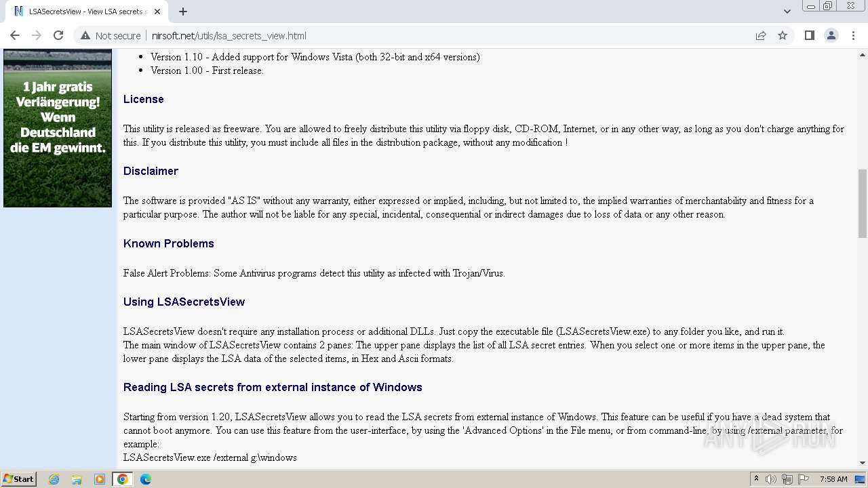
Task: Open the volume control tray icon
Action: (x=771, y=479)
